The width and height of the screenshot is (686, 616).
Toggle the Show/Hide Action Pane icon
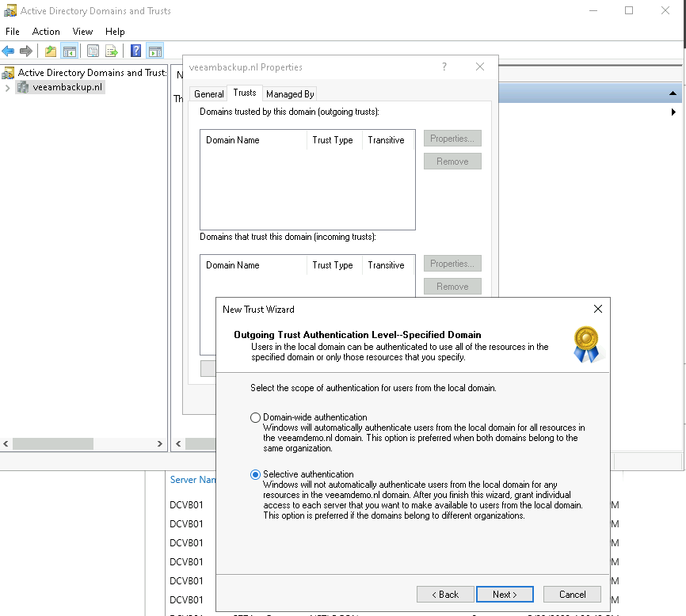[x=154, y=51]
